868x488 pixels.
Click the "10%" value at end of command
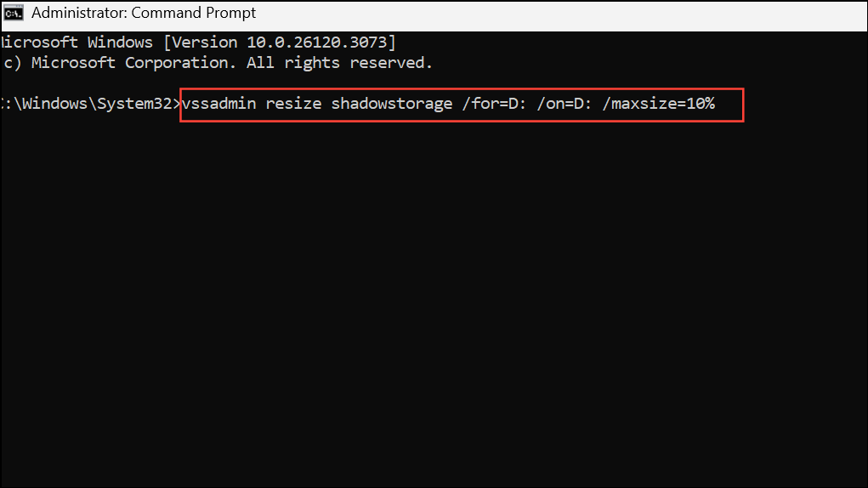(701, 104)
